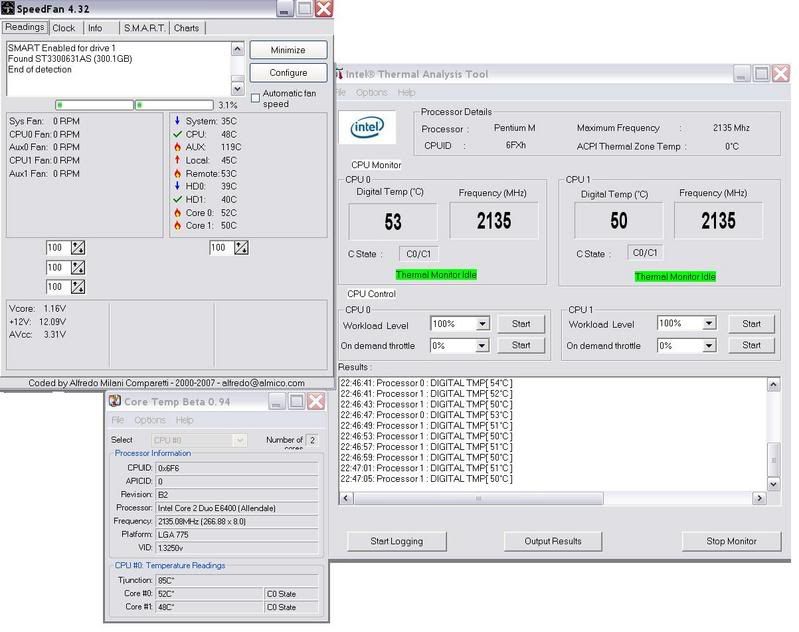
Task: Click the Results vertical scrollbar thumb
Action: coord(773,460)
